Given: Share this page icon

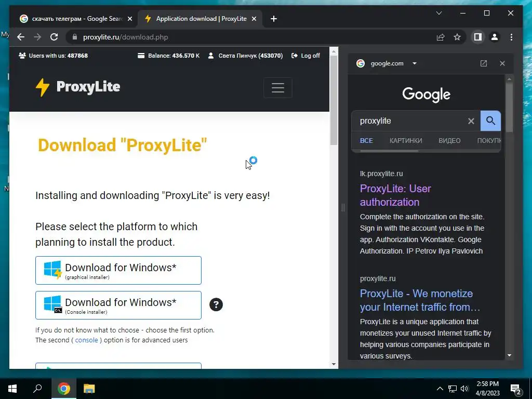Looking at the screenshot, I should pyautogui.click(x=441, y=37).
